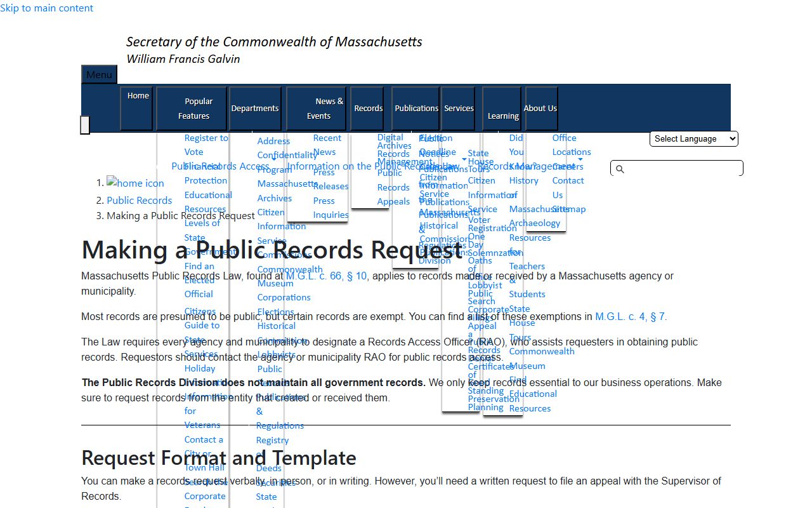Open Office Locations link

pyautogui.click(x=572, y=145)
